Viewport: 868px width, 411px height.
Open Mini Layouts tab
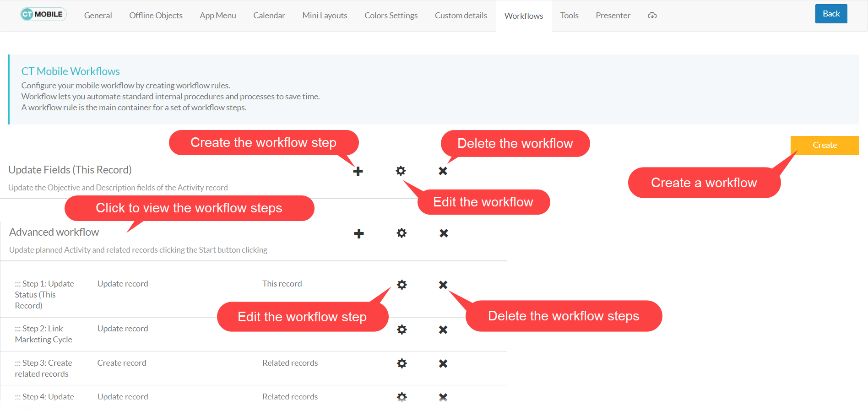click(x=325, y=16)
